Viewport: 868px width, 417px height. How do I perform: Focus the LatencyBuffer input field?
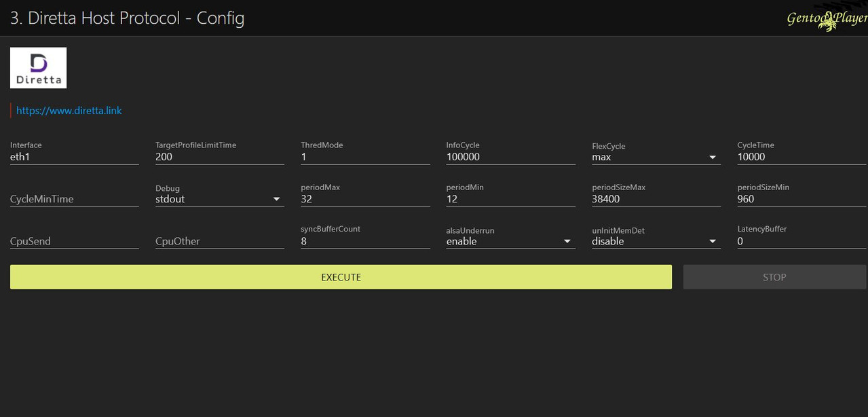tap(801, 241)
